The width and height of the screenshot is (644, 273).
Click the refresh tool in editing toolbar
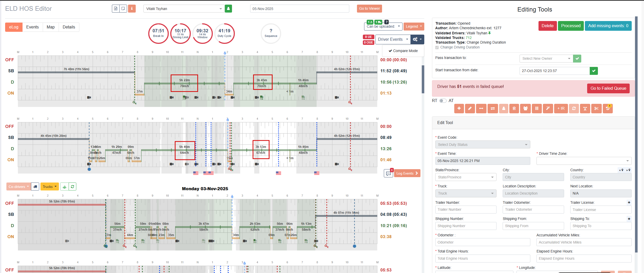[x=574, y=108]
